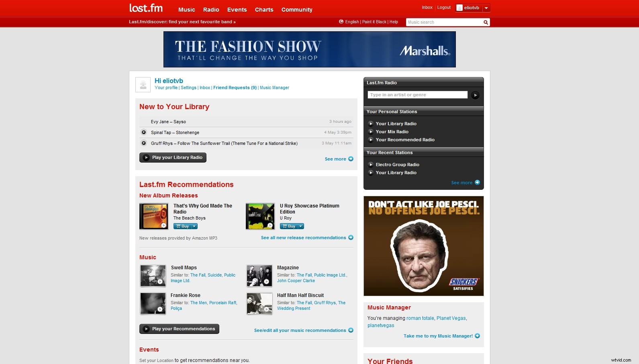Screen dimensions: 639x364
Task: Open John Cooper Clarke similar artist link
Action: 296,281
